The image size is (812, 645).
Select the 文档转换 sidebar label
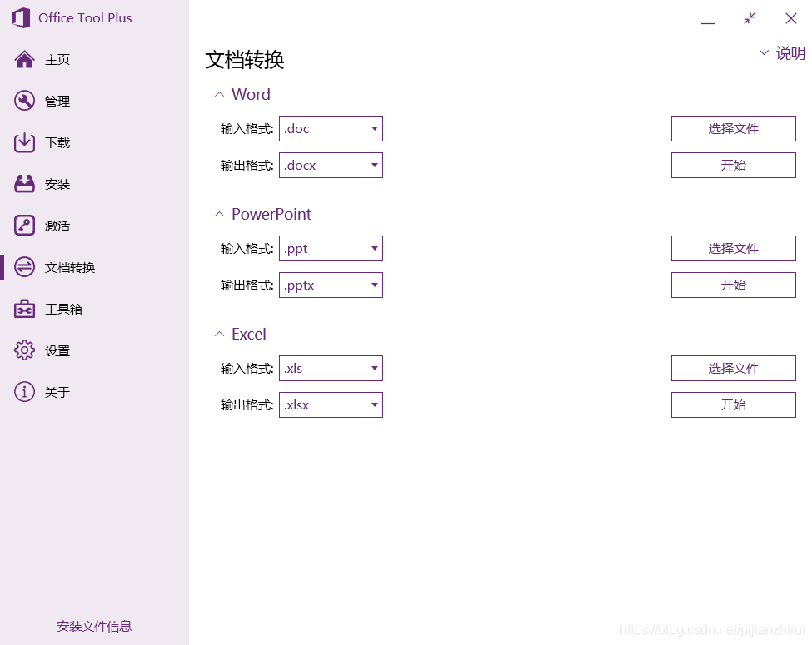(x=70, y=268)
